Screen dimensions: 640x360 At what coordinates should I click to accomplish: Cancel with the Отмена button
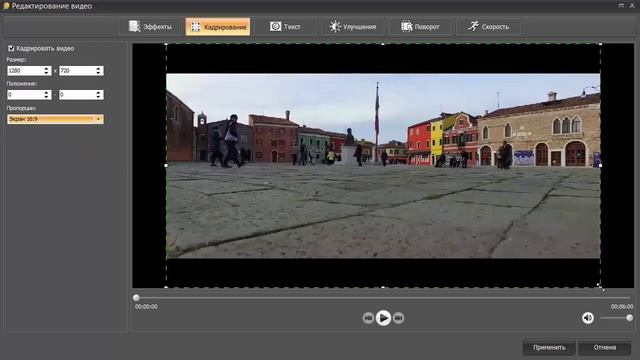[x=604, y=347]
